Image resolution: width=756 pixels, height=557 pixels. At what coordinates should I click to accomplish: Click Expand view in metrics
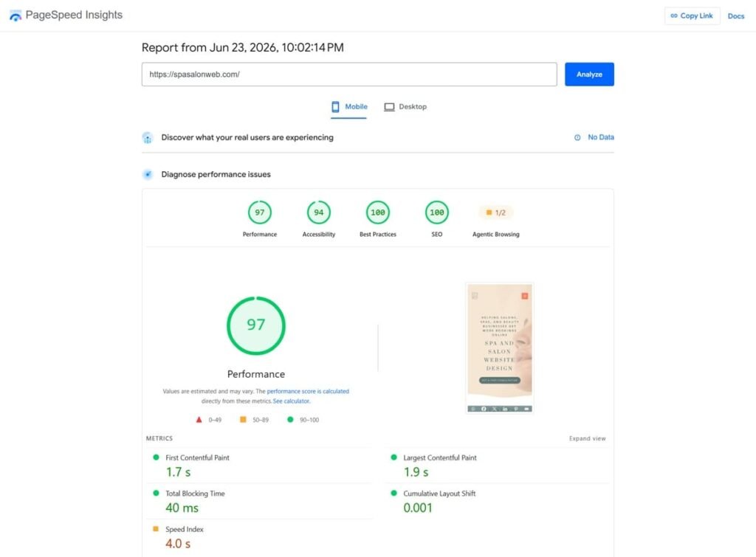tap(587, 438)
